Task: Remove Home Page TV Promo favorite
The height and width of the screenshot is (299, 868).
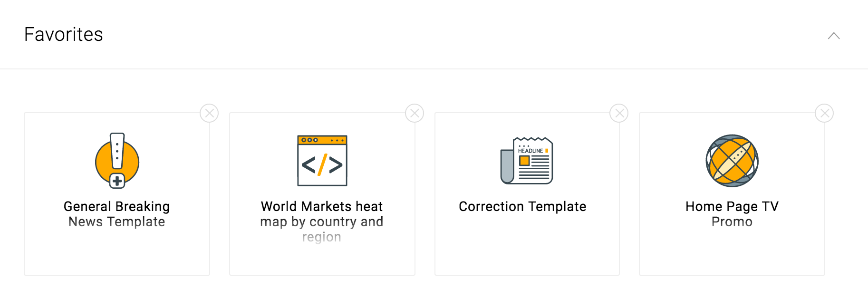Action: click(824, 113)
